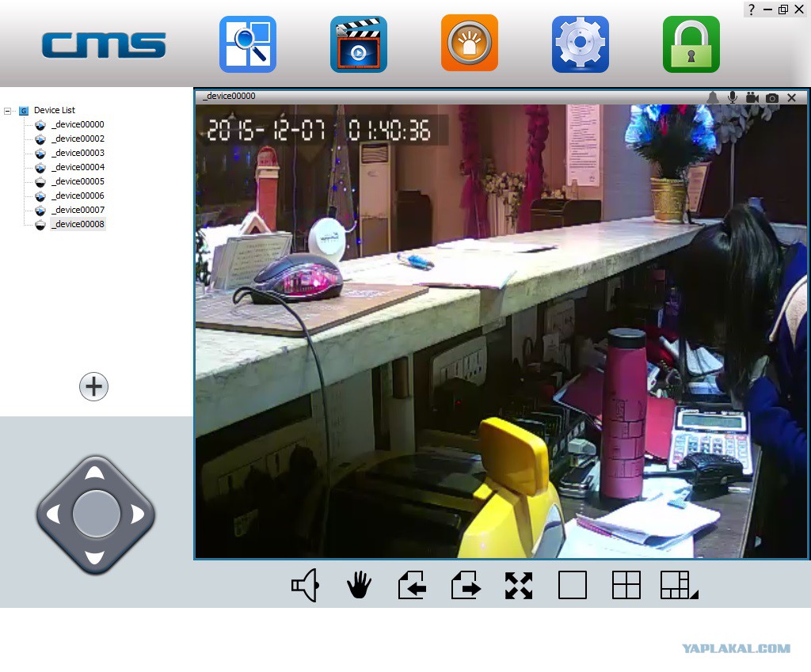Click the alarm bell icon in video header
The height and width of the screenshot is (672, 811).
(x=713, y=97)
